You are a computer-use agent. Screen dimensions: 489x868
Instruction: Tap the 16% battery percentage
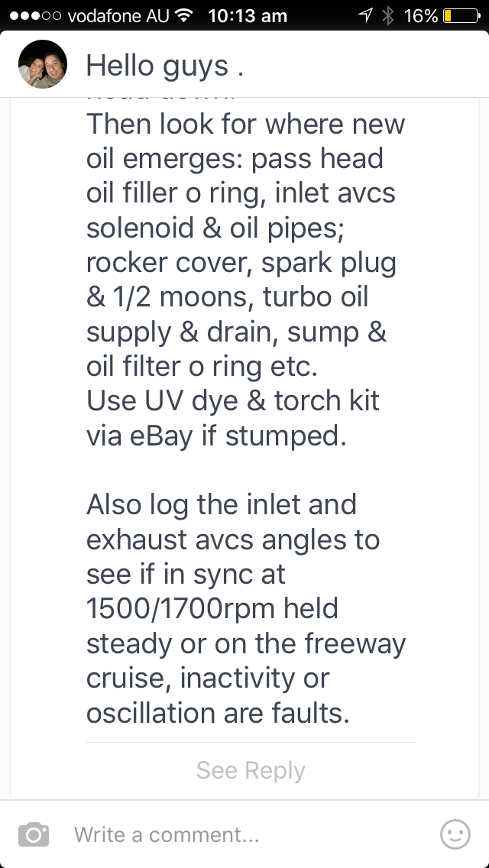pos(420,15)
